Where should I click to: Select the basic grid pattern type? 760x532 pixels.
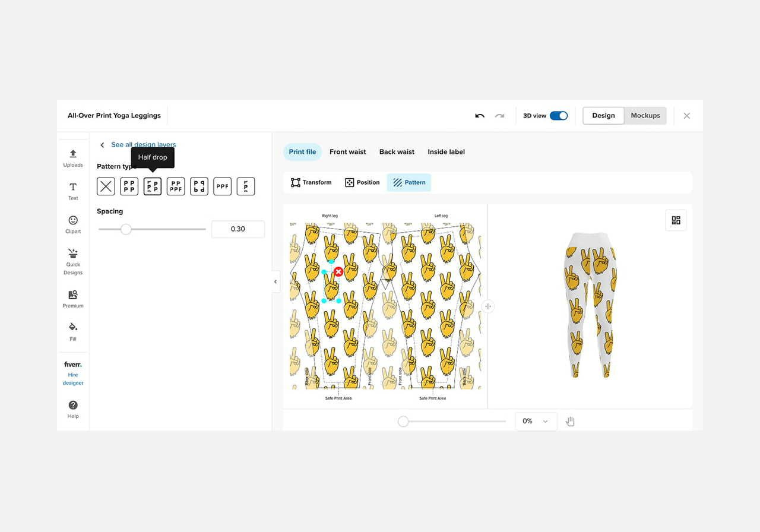point(129,186)
